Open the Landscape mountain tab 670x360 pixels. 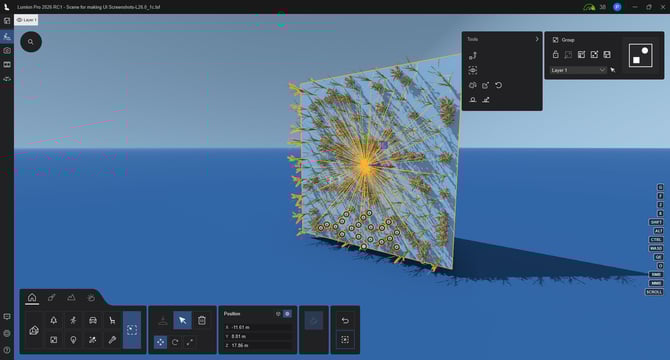[x=71, y=297]
